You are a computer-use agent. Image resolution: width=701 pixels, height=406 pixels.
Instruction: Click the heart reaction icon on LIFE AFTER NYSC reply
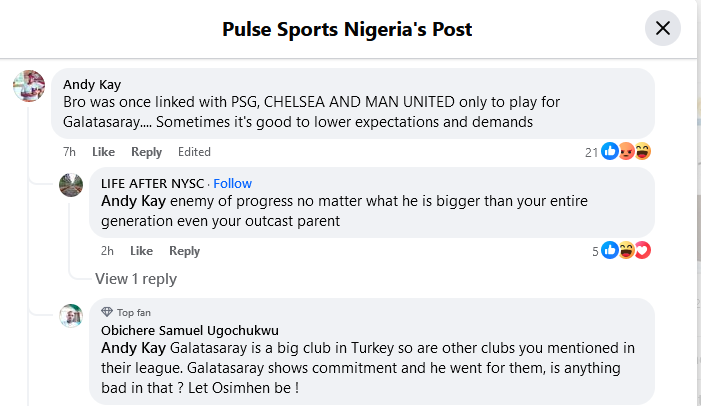pyautogui.click(x=642, y=250)
